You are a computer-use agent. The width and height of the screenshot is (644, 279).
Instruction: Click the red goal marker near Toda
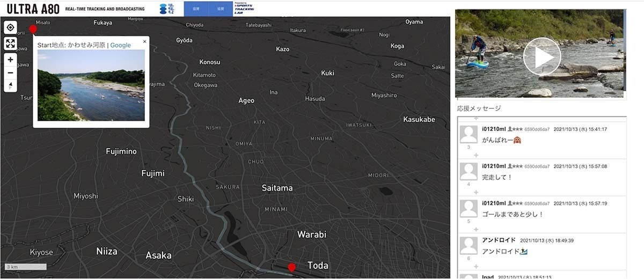click(291, 267)
